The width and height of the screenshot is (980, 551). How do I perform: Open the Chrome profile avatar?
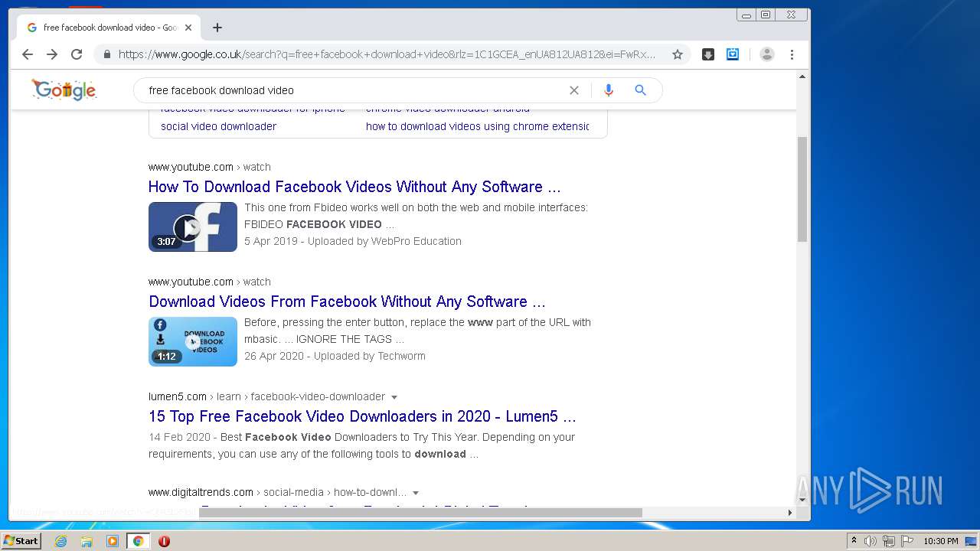pos(767,54)
